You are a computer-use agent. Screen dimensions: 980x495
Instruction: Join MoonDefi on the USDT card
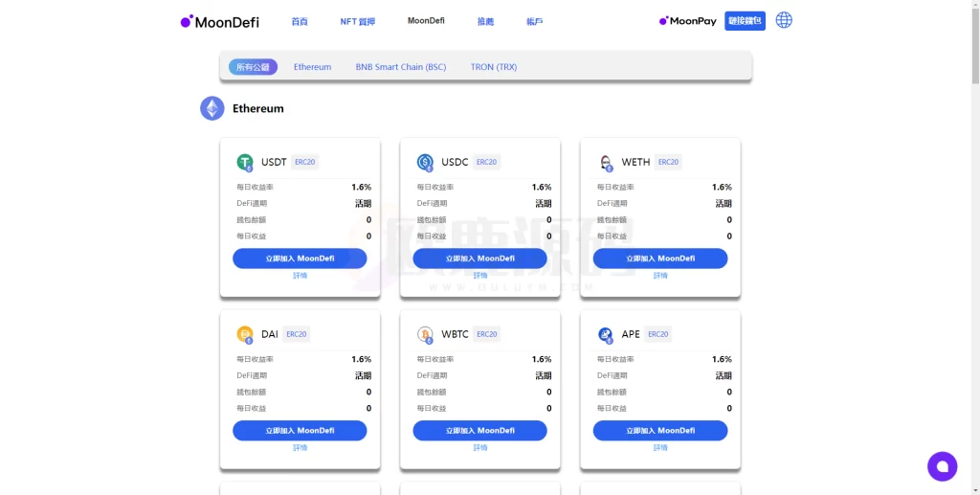(x=300, y=259)
